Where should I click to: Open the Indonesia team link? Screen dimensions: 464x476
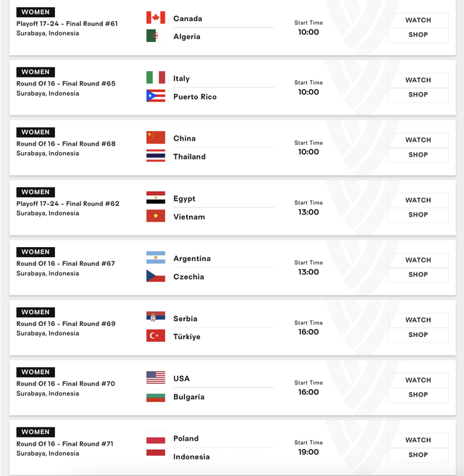coord(191,457)
